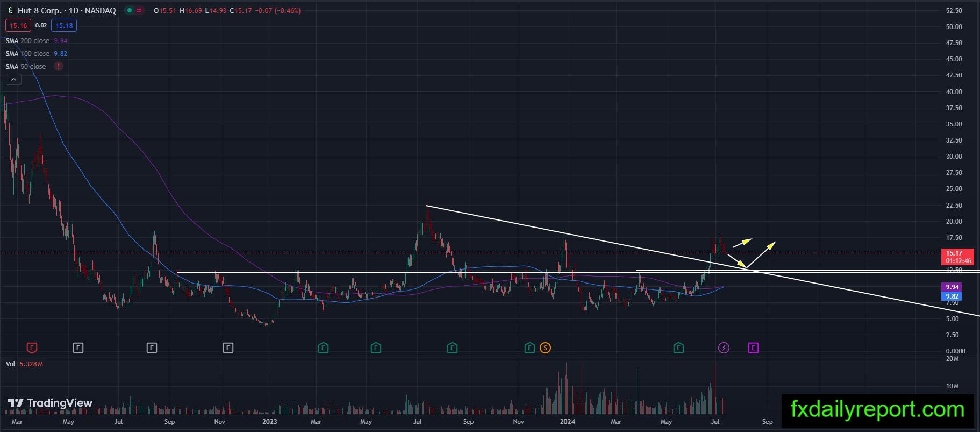
Task: Click the red 15.16 sell price button
Action: point(18,25)
